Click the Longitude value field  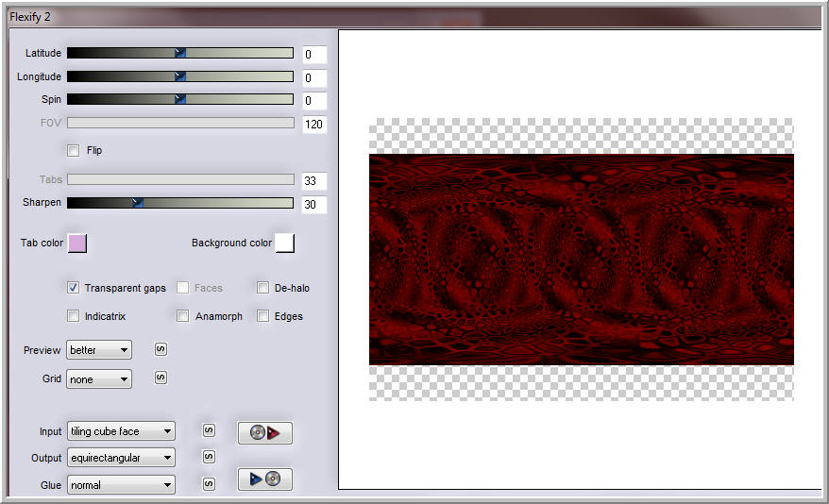tap(314, 78)
